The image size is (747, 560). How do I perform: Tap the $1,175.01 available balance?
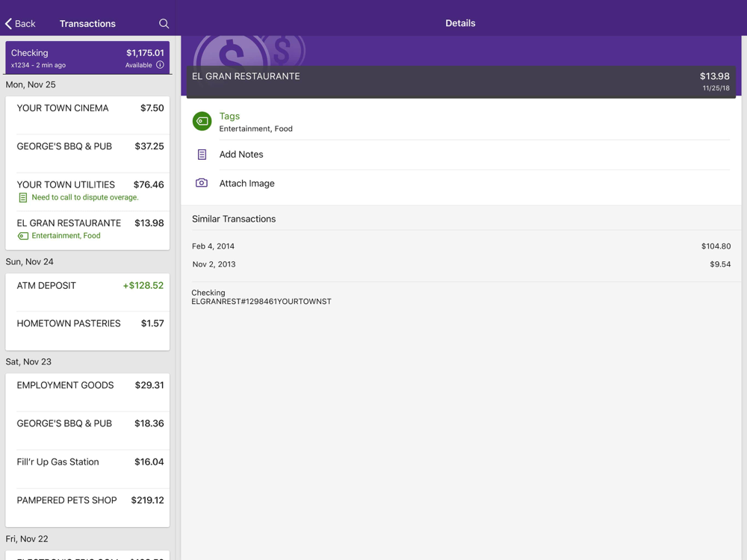click(145, 53)
